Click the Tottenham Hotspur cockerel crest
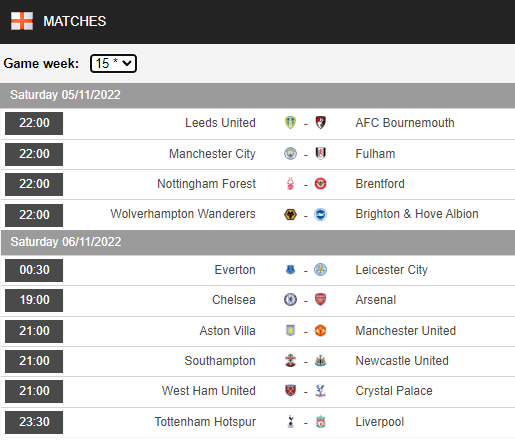Viewport: 515px width, 440px height. click(291, 422)
